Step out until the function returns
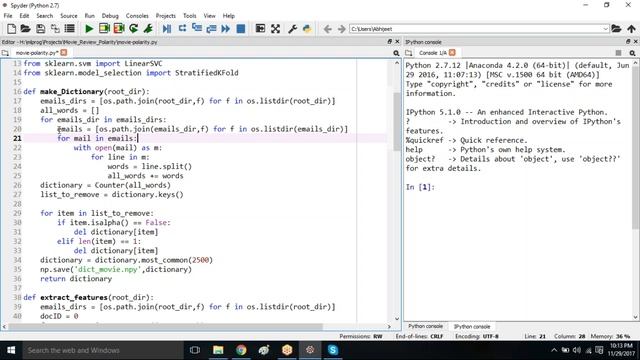 click(x=211, y=29)
